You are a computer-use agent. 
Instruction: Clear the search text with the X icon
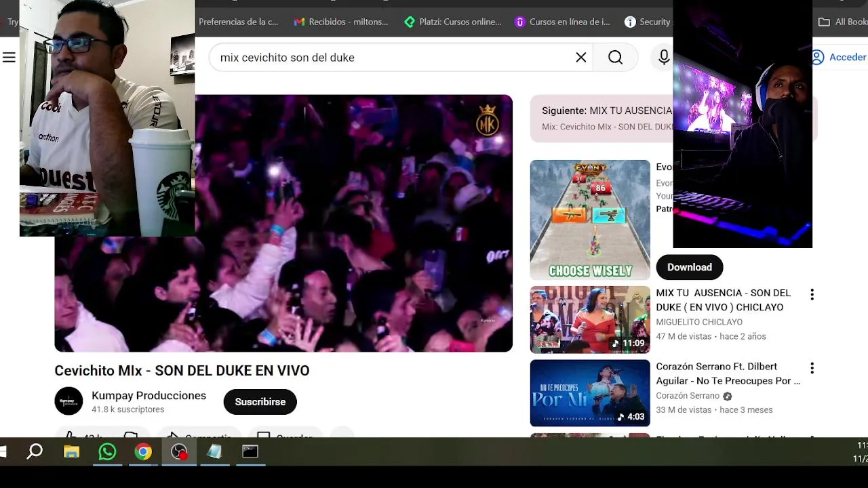[581, 58]
